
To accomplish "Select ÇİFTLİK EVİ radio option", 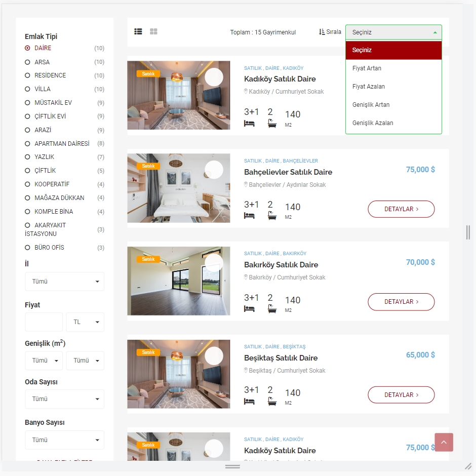I will coord(27,116).
